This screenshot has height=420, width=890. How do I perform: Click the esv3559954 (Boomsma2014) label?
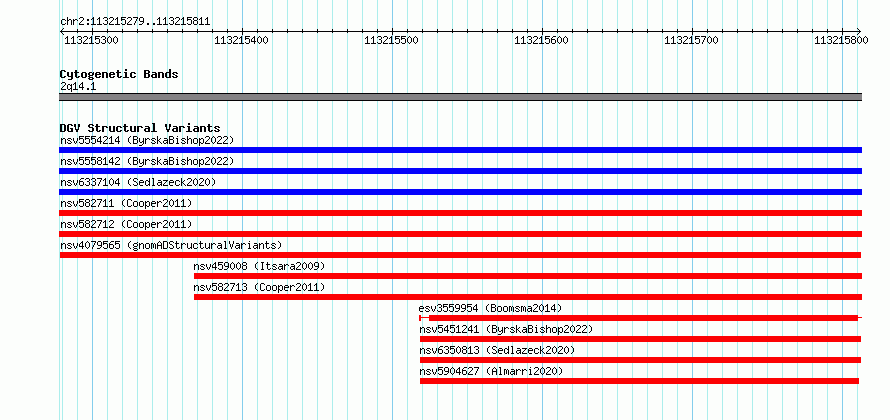click(490, 308)
